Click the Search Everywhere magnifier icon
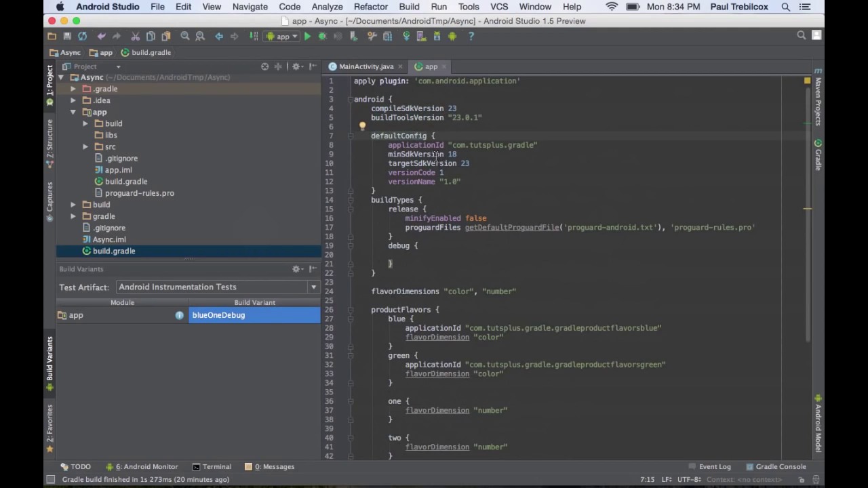868x488 pixels. click(801, 36)
